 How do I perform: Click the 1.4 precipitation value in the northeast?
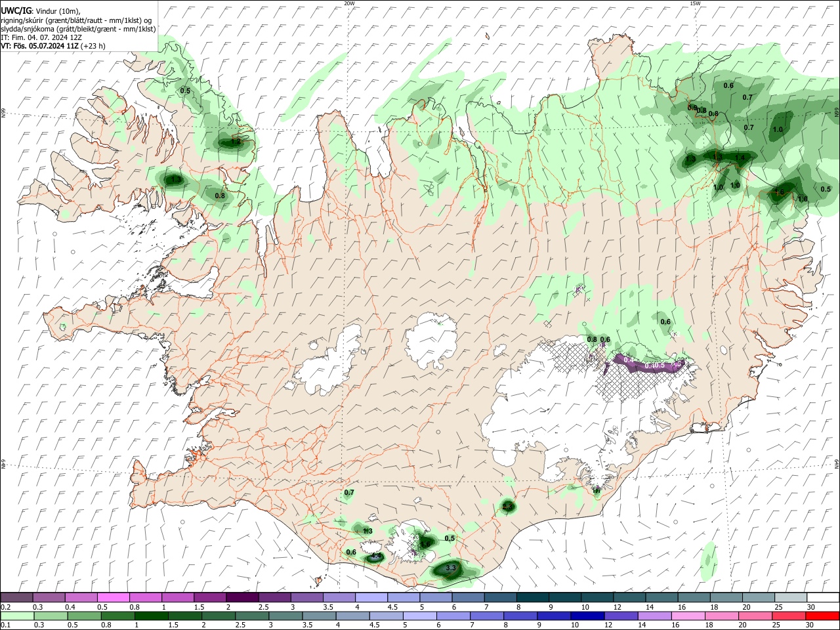click(x=740, y=157)
